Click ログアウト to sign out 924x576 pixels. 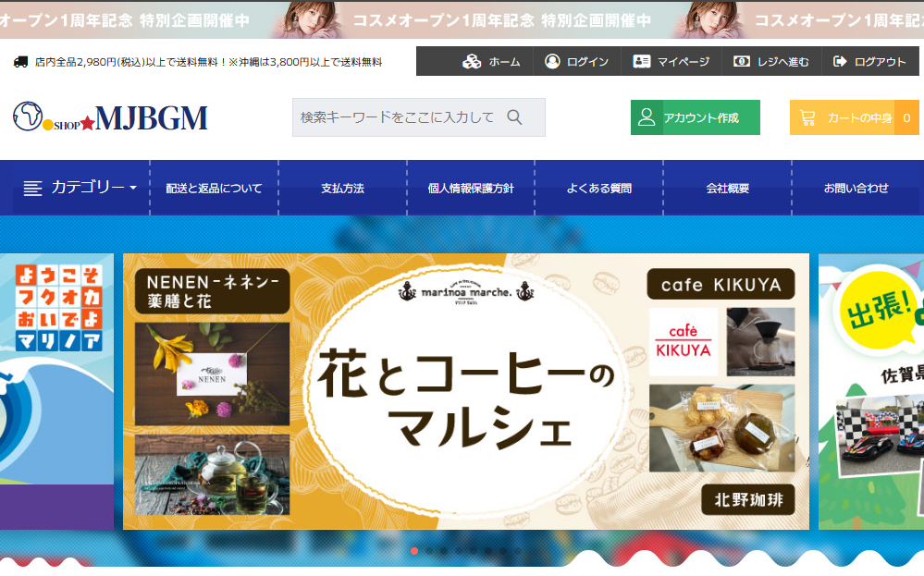881,62
